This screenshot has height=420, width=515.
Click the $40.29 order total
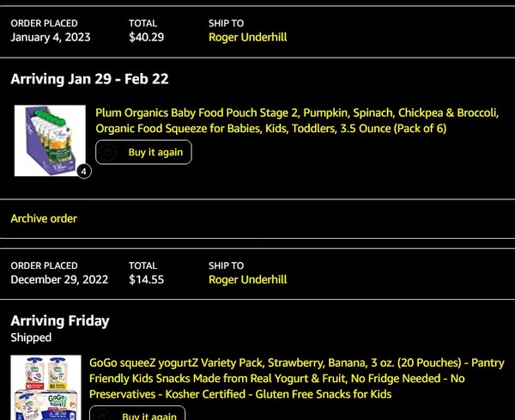(146, 37)
